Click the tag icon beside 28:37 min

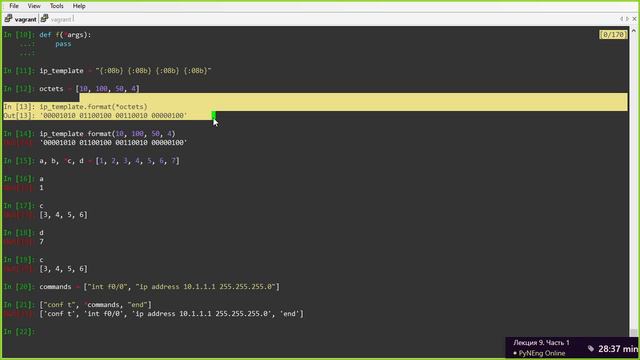point(591,349)
